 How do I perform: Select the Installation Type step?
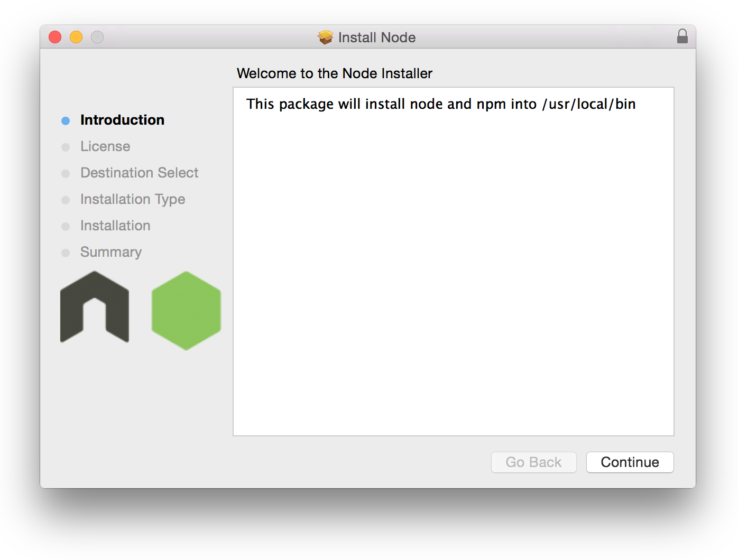click(133, 199)
